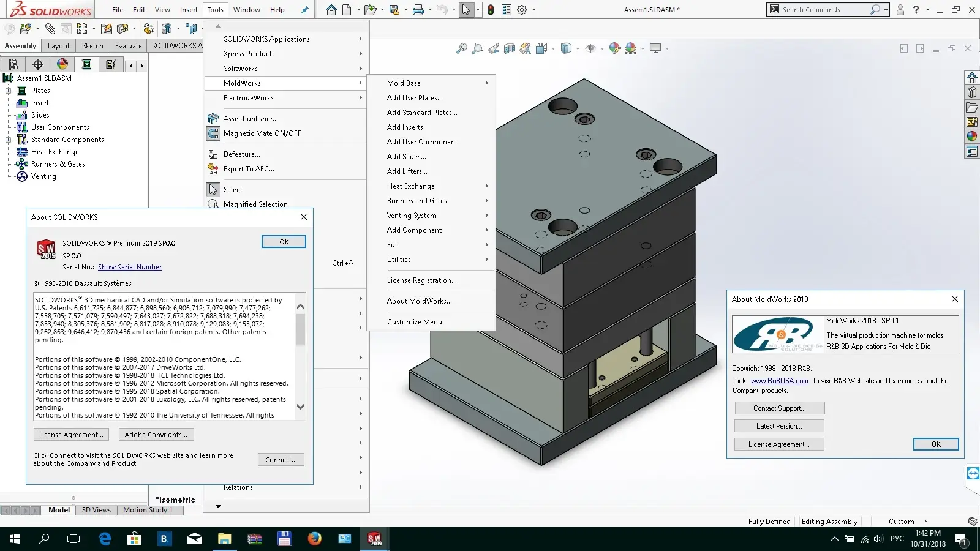Image resolution: width=980 pixels, height=551 pixels.
Task: Pin the menu bar with pushpin
Action: [x=304, y=10]
